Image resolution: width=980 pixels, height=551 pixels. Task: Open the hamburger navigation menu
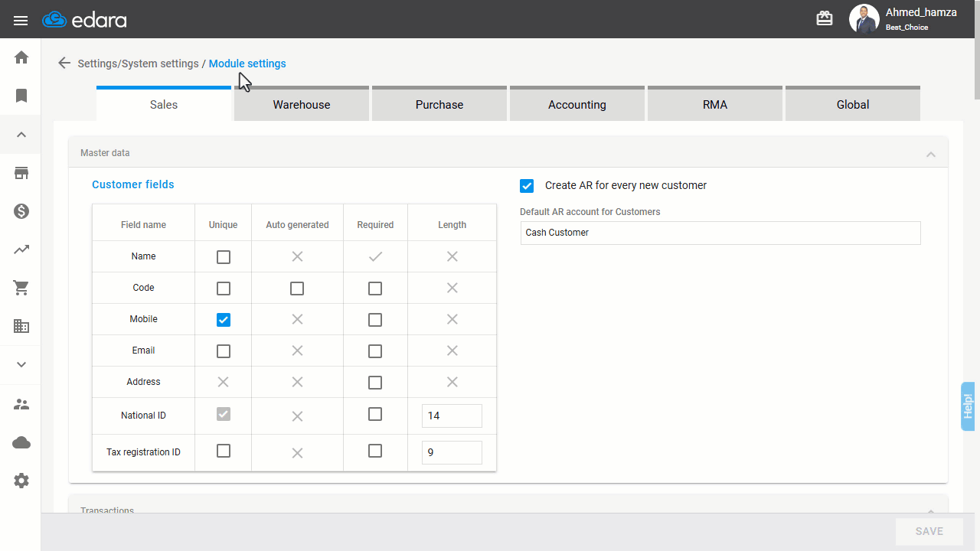pos(21,21)
